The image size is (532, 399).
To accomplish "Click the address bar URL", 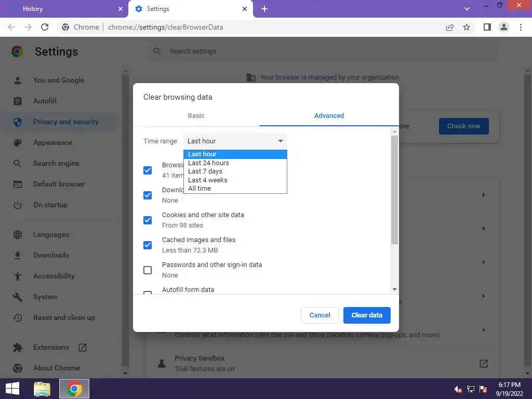I will pyautogui.click(x=166, y=27).
